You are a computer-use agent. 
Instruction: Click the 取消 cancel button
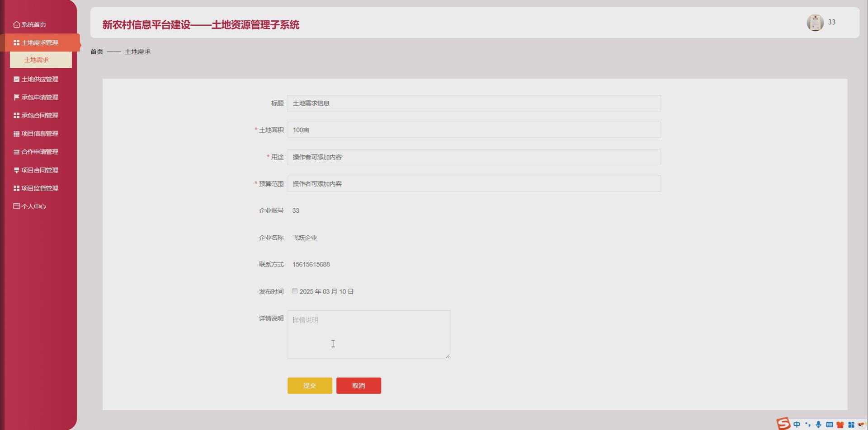click(359, 386)
